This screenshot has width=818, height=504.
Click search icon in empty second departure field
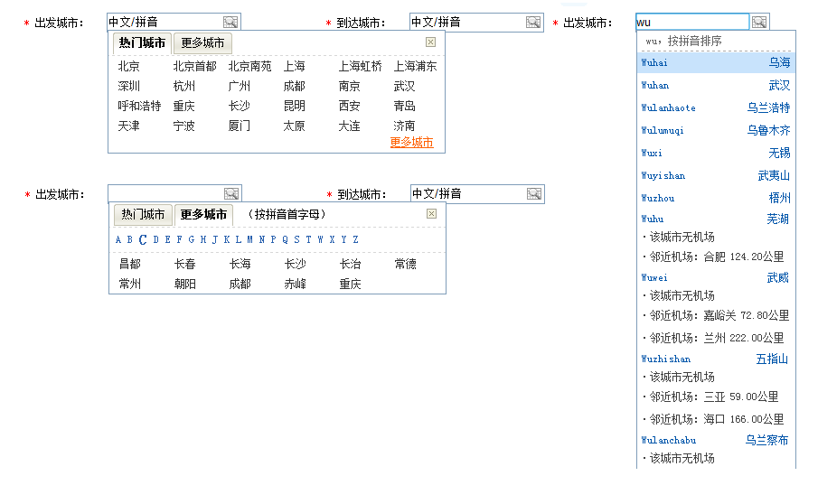coord(231,194)
